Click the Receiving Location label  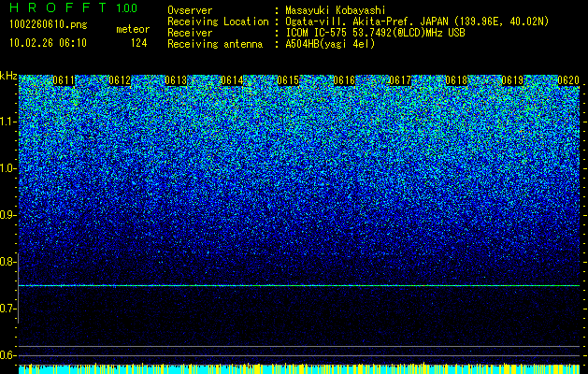coord(218,22)
